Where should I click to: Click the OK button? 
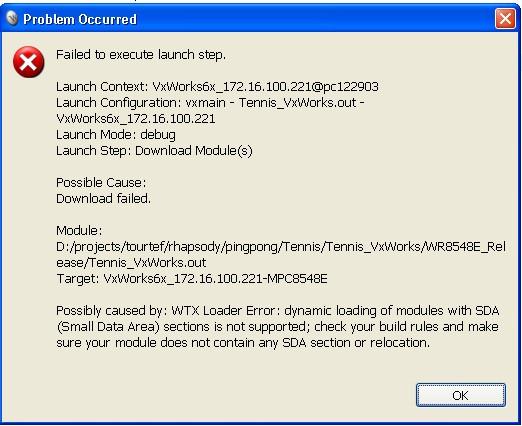[x=461, y=395]
